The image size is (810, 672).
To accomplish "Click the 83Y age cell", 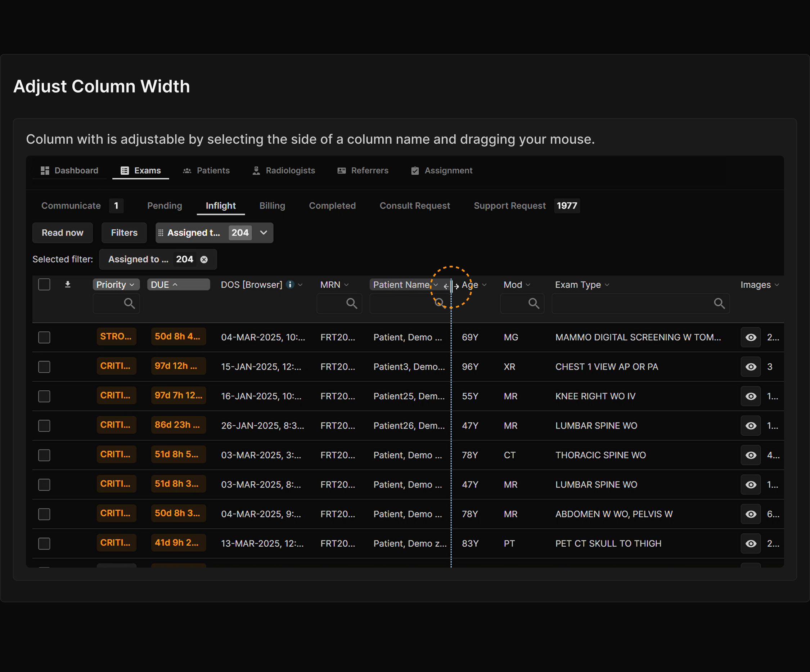I will pyautogui.click(x=470, y=544).
